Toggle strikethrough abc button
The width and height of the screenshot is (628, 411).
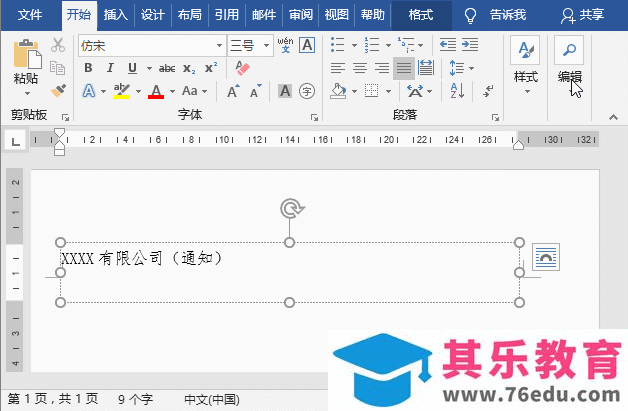pos(167,68)
